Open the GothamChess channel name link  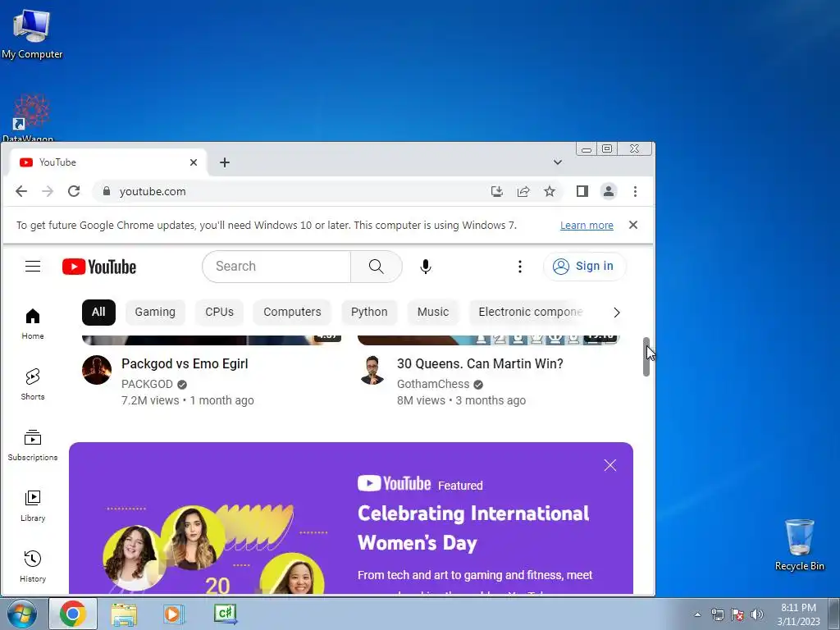[x=433, y=384]
